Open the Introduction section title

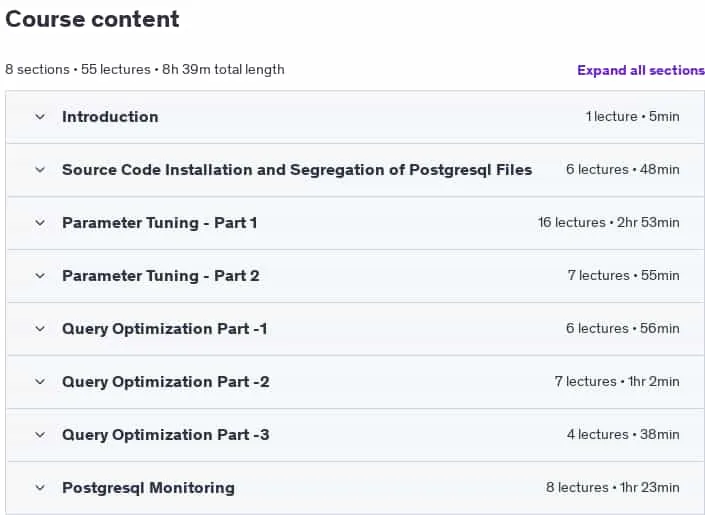pyautogui.click(x=110, y=117)
